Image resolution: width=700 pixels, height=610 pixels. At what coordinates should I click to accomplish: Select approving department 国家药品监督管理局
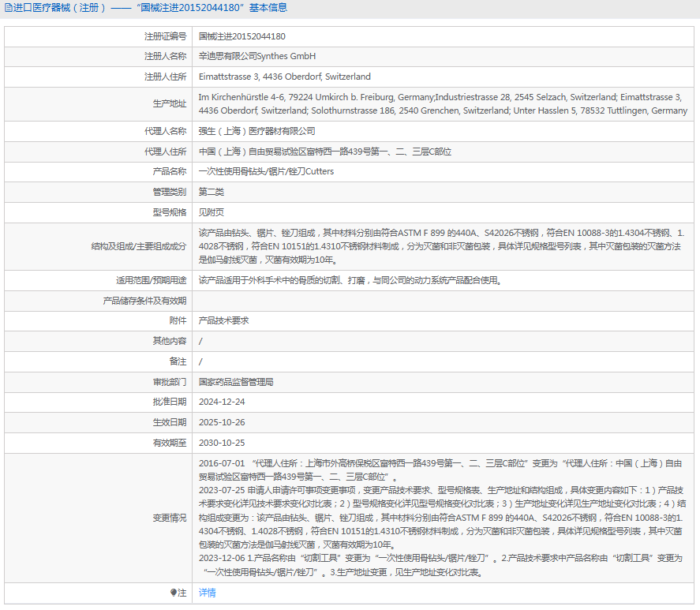[236, 382]
